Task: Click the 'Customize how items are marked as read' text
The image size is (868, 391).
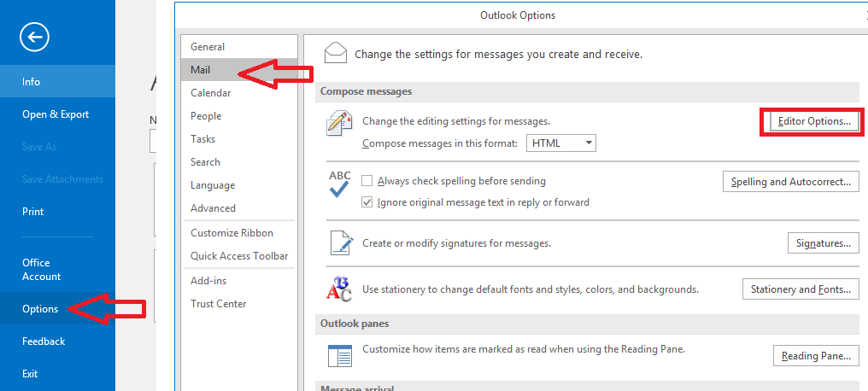Action: click(524, 349)
